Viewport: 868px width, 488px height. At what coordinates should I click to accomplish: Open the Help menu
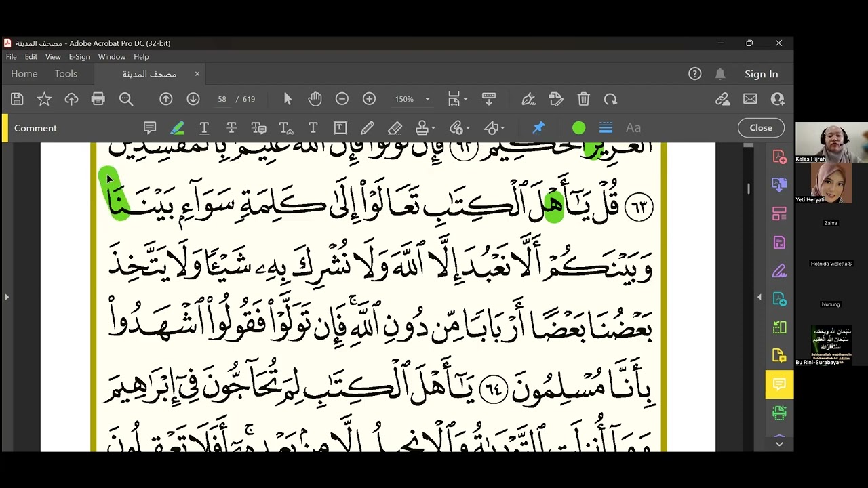tap(141, 57)
